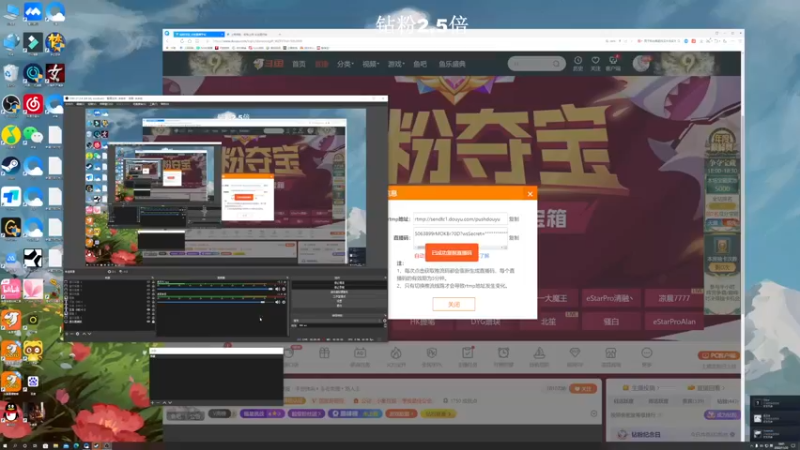The height and width of the screenshot is (450, 800).
Task: Mute the second OBS mixer audio channel
Action: (x=278, y=302)
